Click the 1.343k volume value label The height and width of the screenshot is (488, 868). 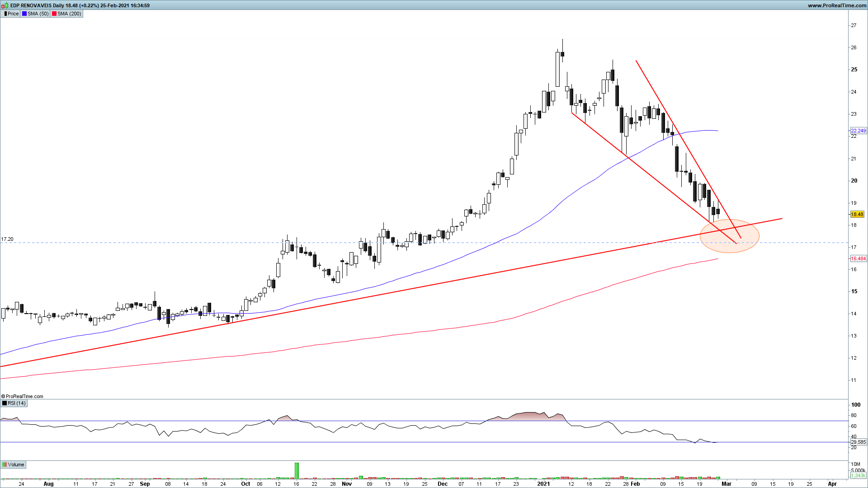(x=858, y=476)
